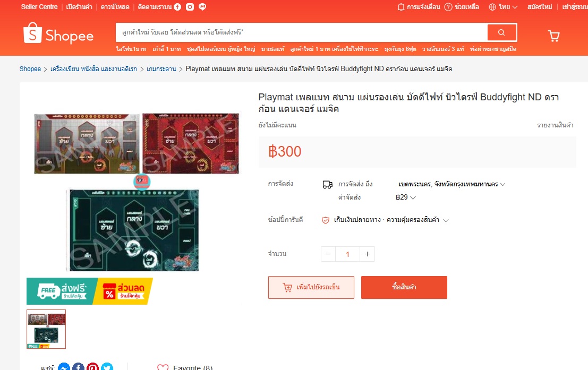Increase quantity with plus button

367,254
